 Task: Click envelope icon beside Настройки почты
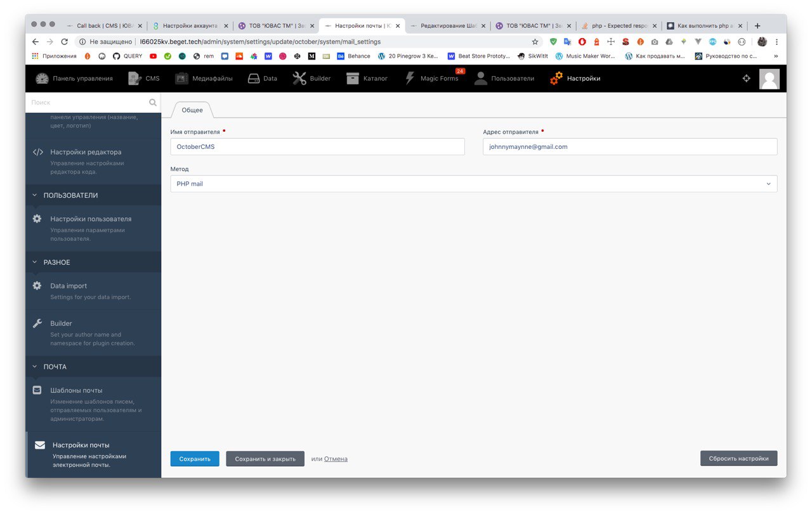pyautogui.click(x=39, y=445)
